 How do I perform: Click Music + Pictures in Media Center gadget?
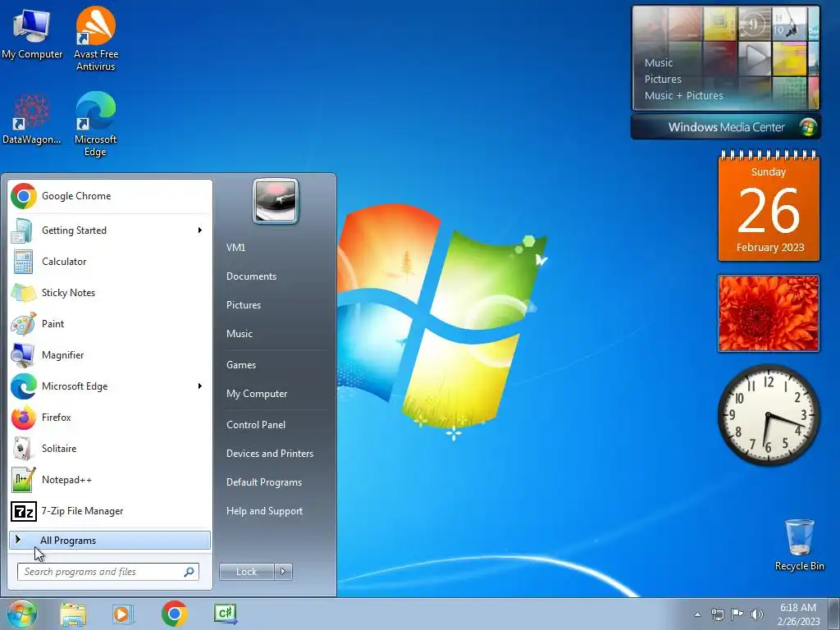pos(684,96)
